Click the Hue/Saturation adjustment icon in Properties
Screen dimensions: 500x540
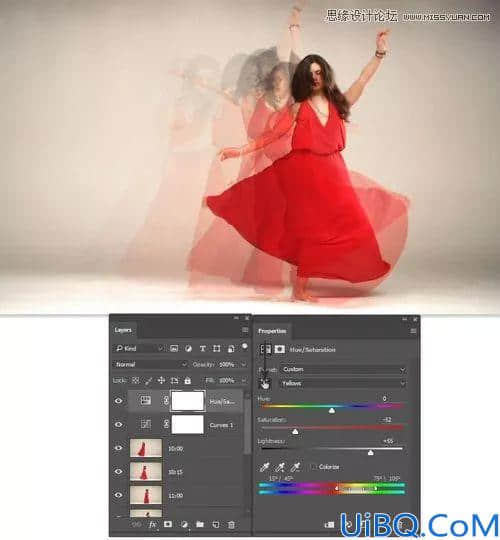[x=265, y=349]
